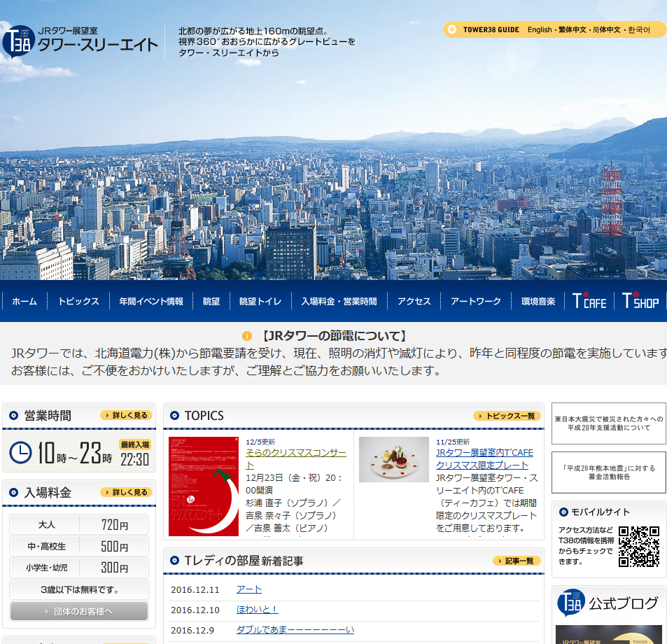Click the 11/25更新 topic date

(453, 442)
